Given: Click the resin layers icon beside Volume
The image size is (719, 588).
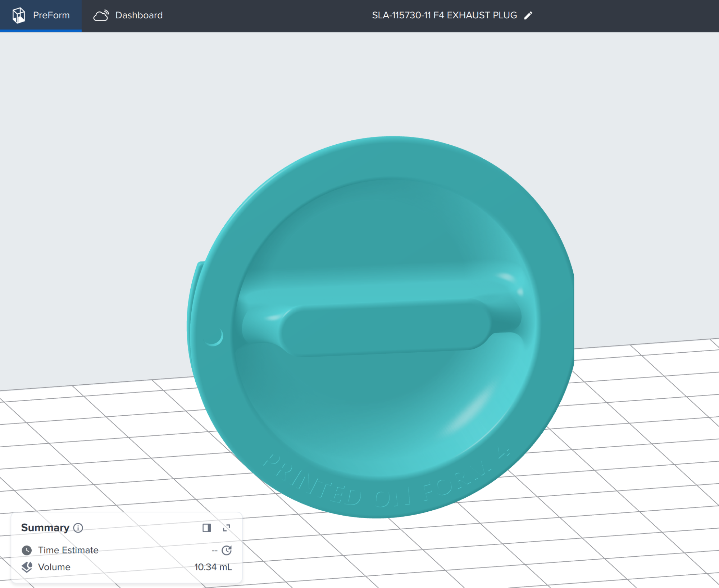Looking at the screenshot, I should coord(27,567).
